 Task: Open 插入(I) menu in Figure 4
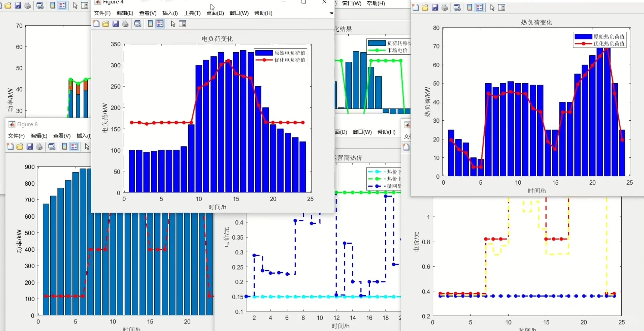tap(170, 13)
